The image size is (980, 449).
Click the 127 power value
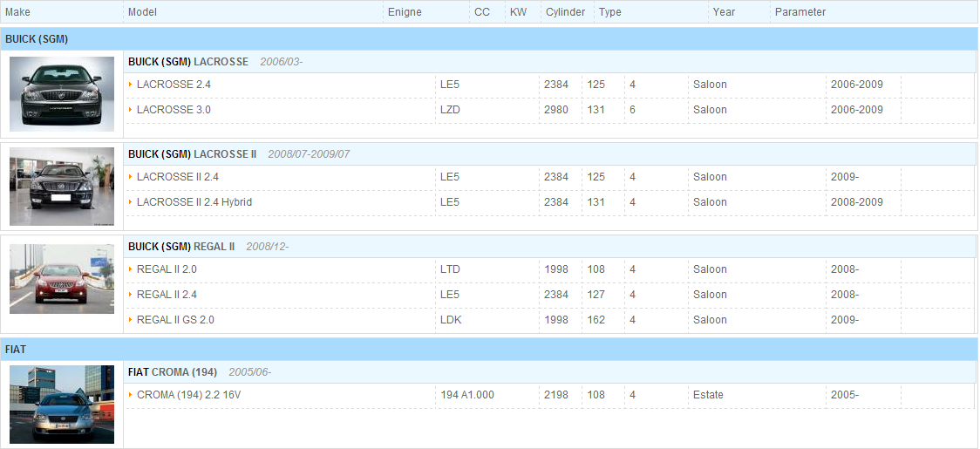[x=596, y=295]
